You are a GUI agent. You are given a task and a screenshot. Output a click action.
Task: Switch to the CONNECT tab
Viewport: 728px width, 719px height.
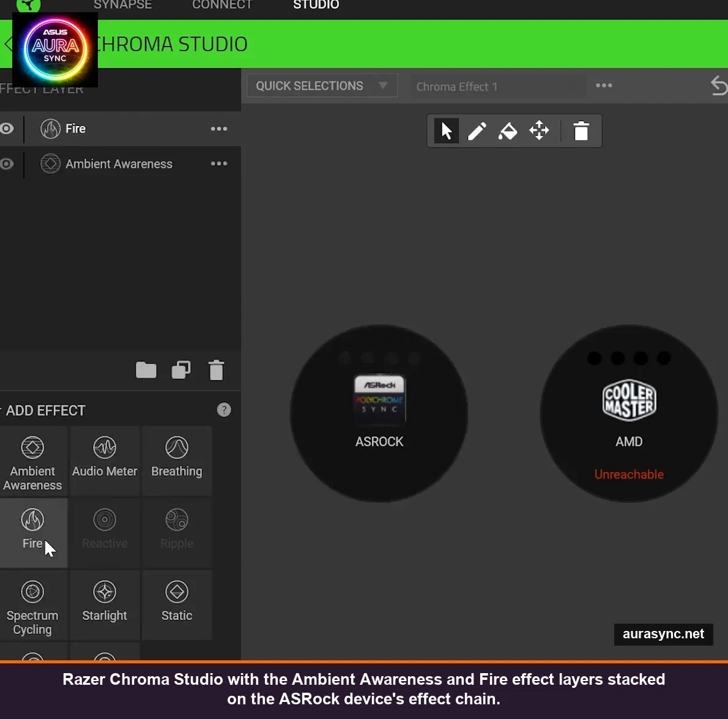(222, 5)
